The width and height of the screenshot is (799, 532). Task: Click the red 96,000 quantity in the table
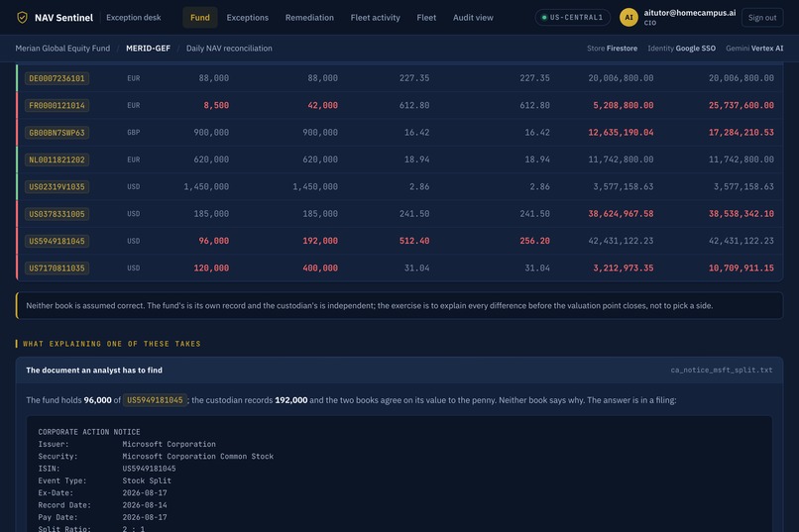213,241
